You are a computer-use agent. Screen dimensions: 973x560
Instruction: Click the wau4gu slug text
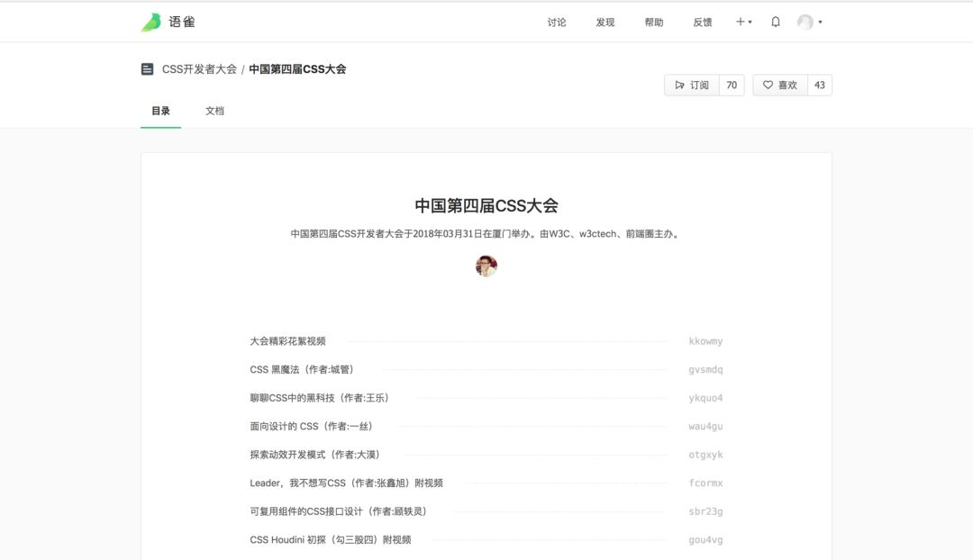(705, 427)
